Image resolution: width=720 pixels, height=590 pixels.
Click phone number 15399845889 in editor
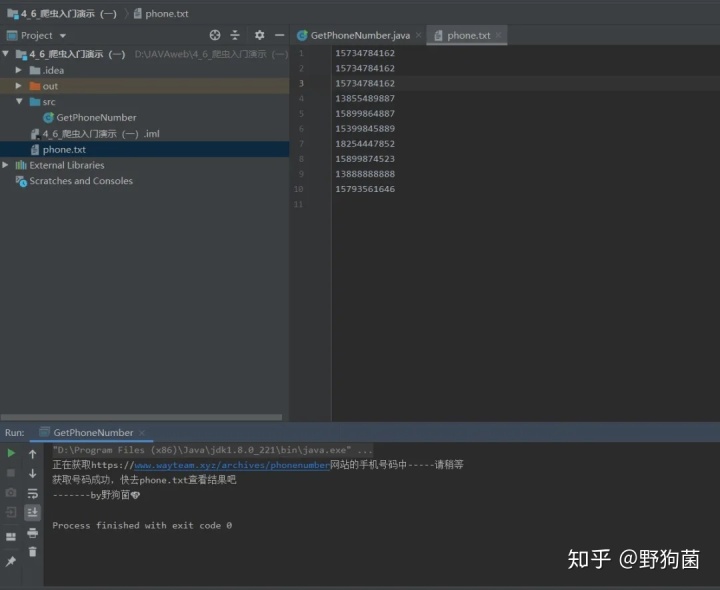coord(365,128)
